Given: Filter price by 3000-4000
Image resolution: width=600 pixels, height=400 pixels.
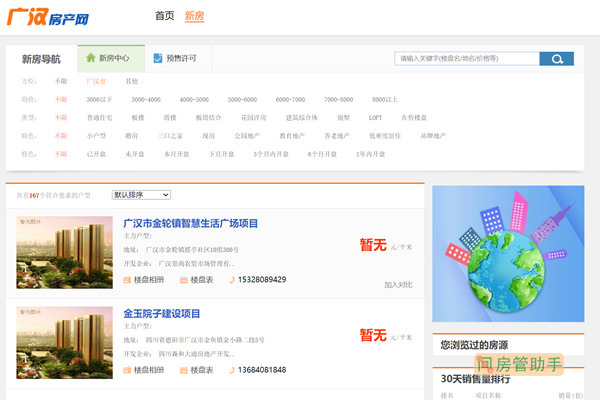Looking at the screenshot, I should pos(146,100).
